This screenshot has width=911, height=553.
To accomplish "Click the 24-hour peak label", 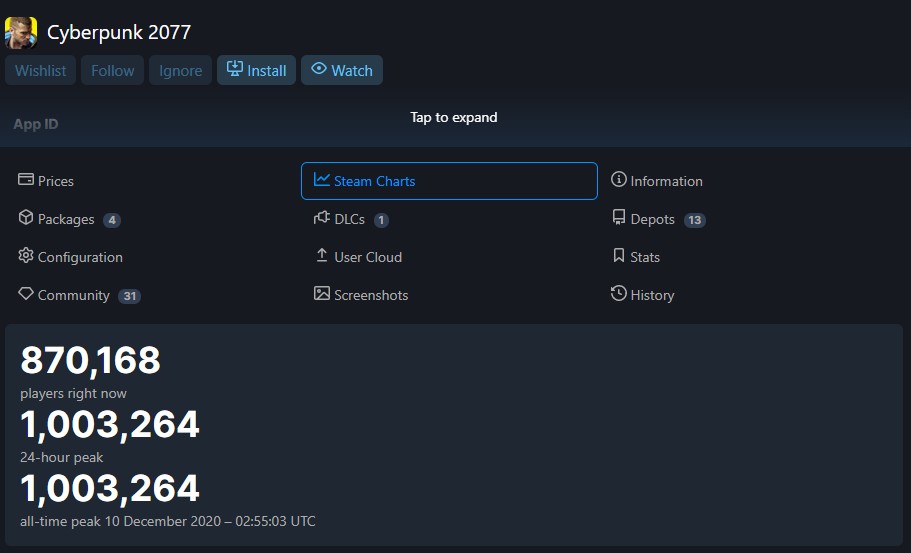I will (62, 457).
